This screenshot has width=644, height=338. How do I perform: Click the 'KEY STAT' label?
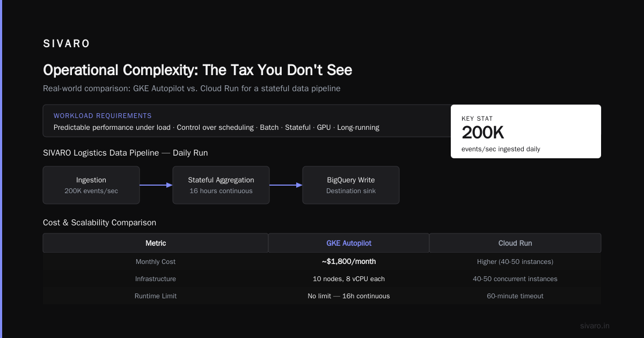coord(477,119)
